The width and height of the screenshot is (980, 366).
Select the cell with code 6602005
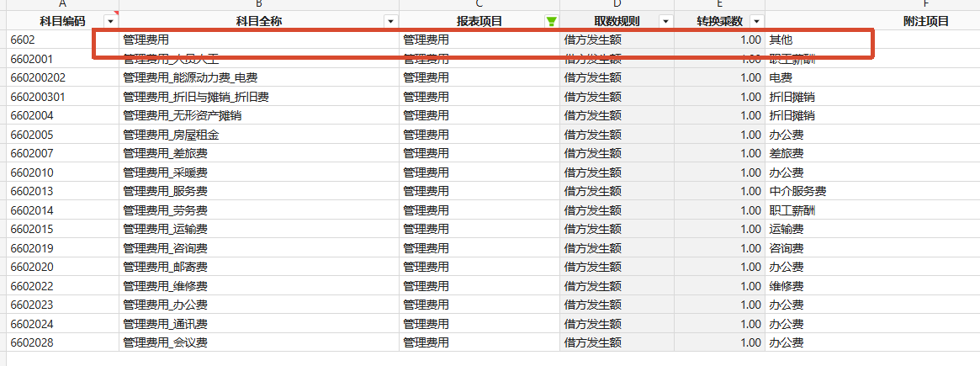click(62, 135)
